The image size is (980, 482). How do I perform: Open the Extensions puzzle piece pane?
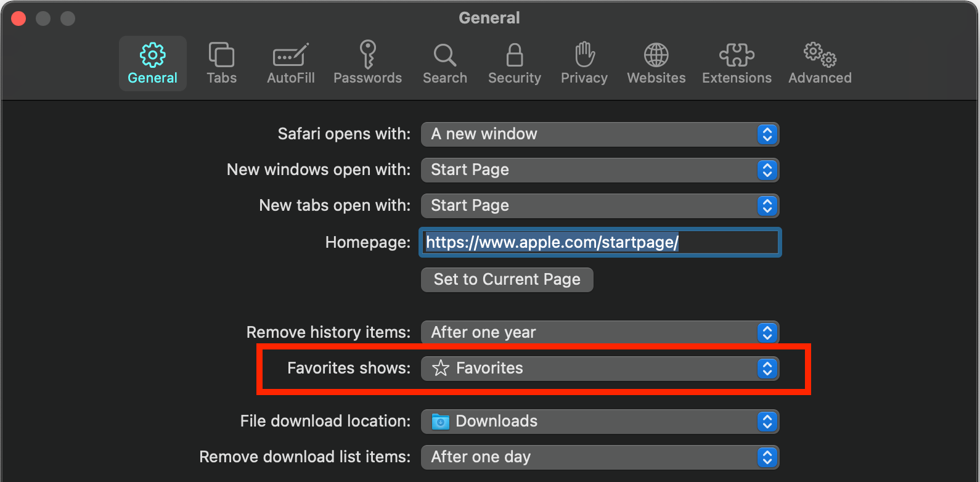tap(737, 63)
